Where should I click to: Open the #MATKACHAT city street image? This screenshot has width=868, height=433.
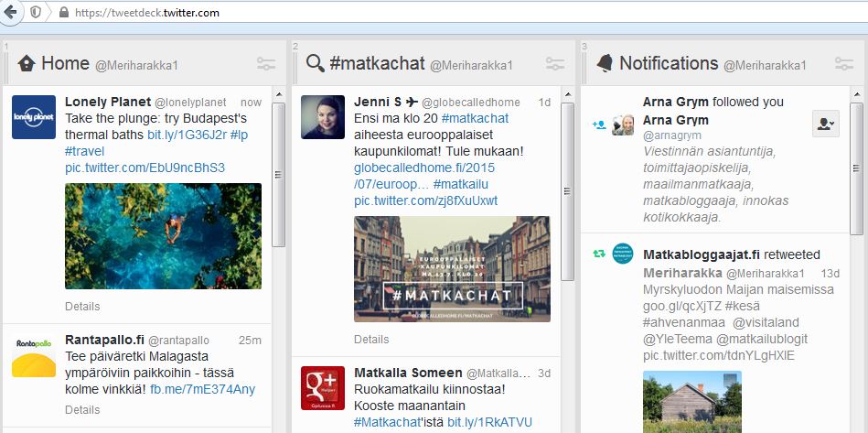pyautogui.click(x=452, y=268)
